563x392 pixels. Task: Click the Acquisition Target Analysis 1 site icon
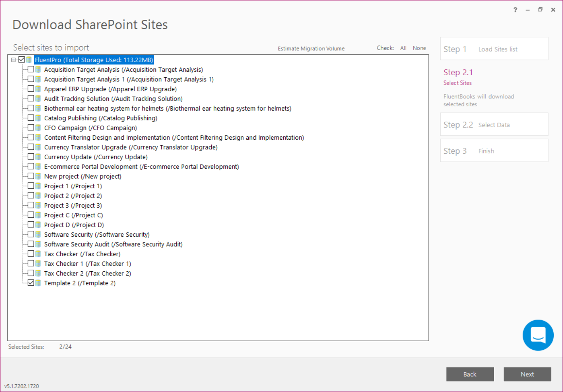pyautogui.click(x=38, y=79)
